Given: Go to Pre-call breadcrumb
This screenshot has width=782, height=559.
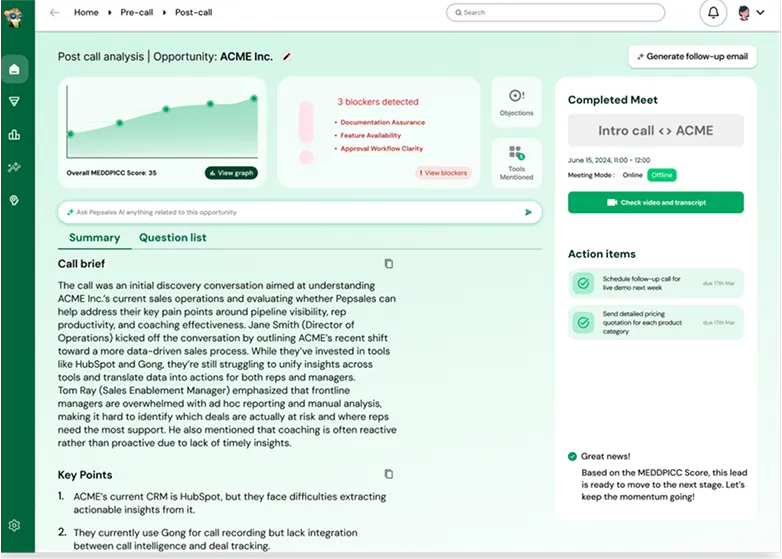Looking at the screenshot, I should click(x=137, y=12).
